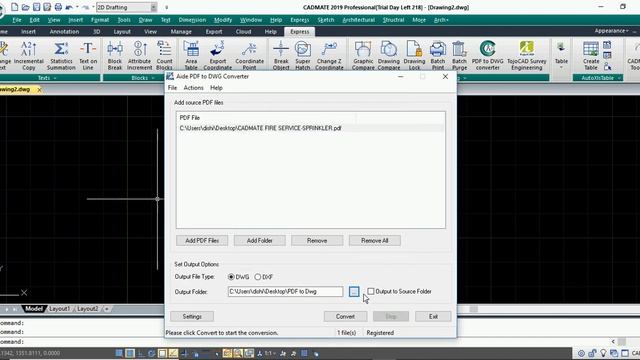This screenshot has width=640, height=360.
Task: Enable Output to Source Folder checkbox
Action: click(371, 291)
